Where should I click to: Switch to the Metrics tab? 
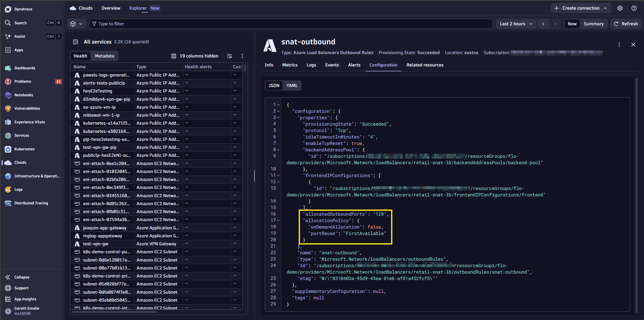tap(290, 65)
